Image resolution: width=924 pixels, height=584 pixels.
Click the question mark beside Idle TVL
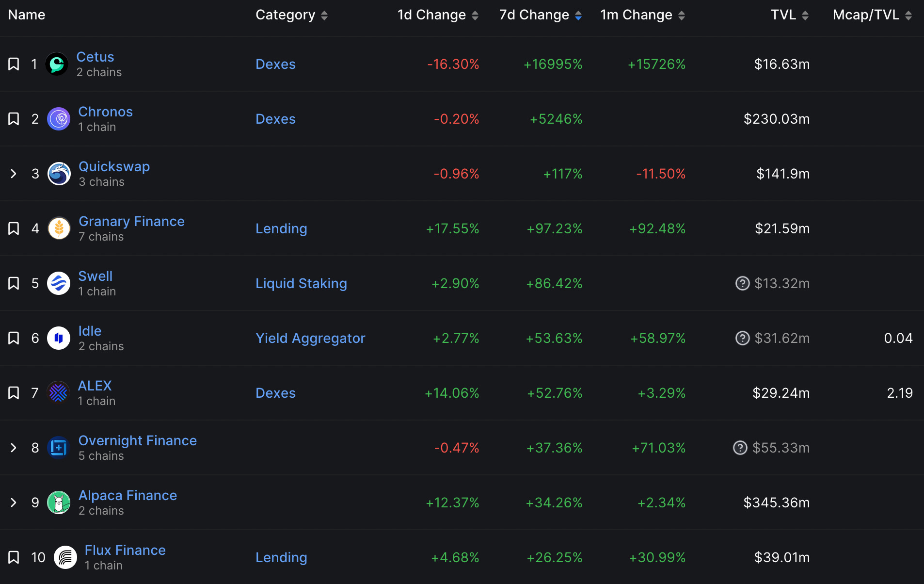(x=742, y=338)
